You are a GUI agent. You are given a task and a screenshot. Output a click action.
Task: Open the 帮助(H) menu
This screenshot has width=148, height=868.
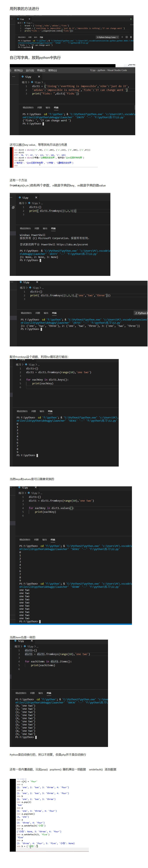pyautogui.click(x=53, y=70)
